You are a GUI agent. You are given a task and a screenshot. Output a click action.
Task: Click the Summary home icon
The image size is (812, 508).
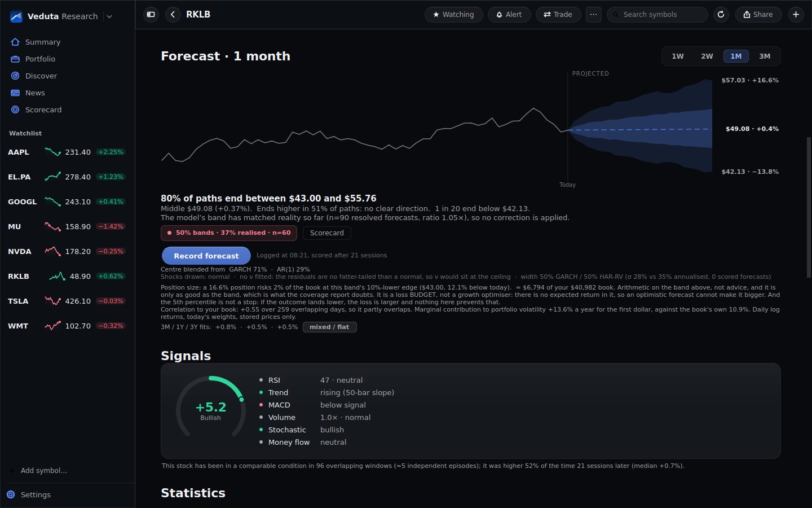pos(15,42)
